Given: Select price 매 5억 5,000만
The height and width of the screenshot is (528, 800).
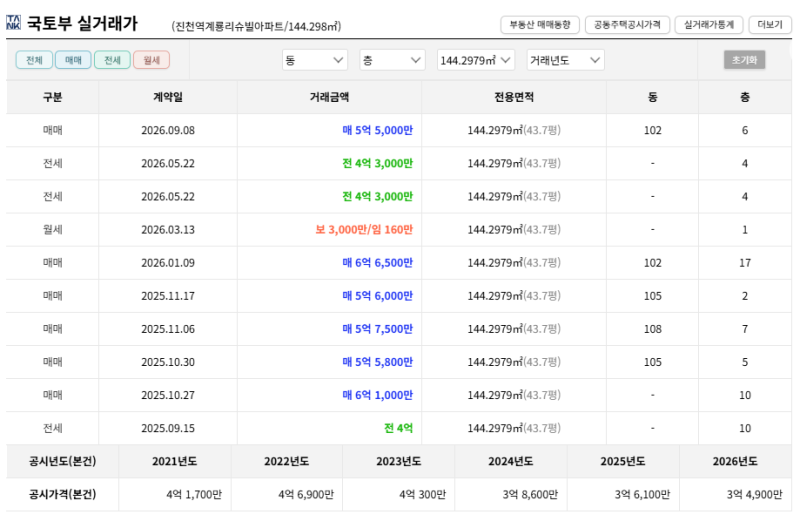Looking at the screenshot, I should click(x=378, y=130).
